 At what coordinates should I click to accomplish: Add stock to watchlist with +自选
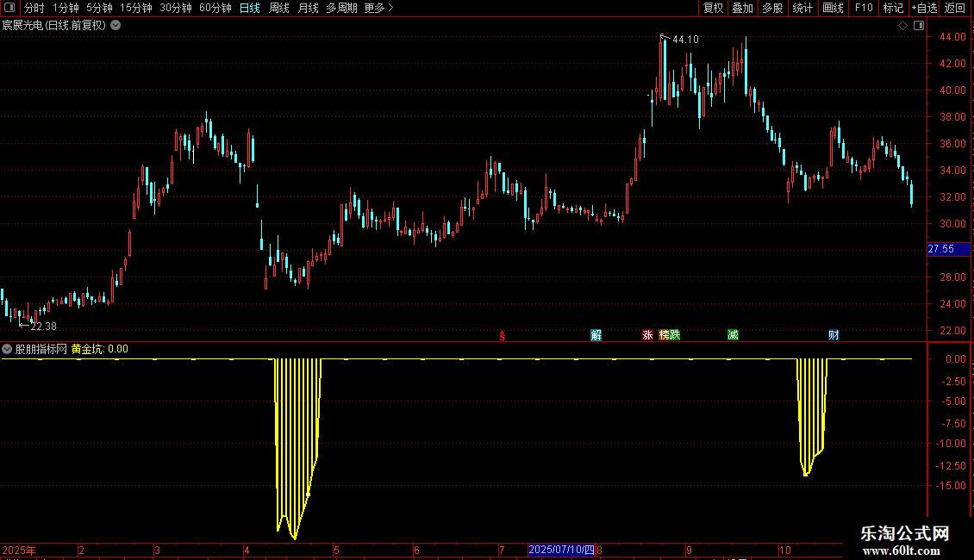point(924,8)
